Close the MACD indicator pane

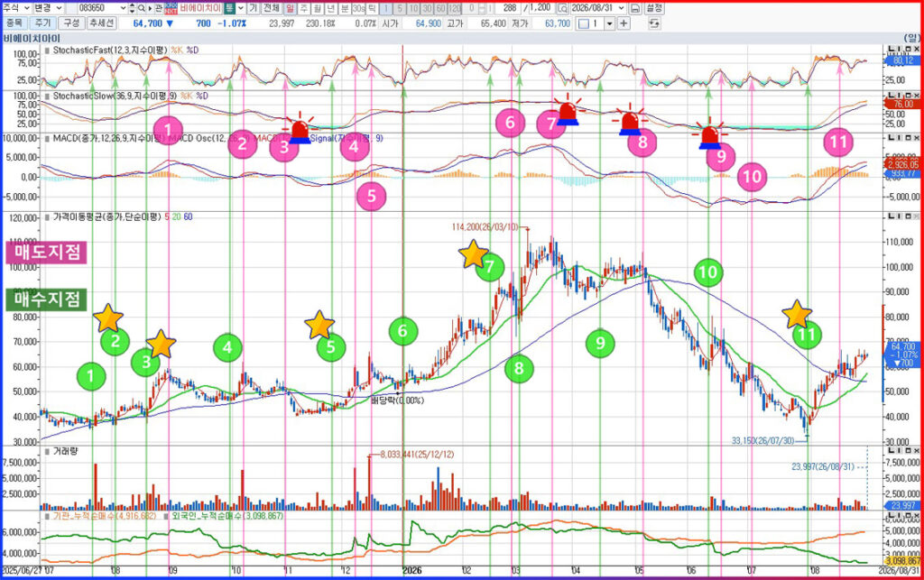coord(916,137)
